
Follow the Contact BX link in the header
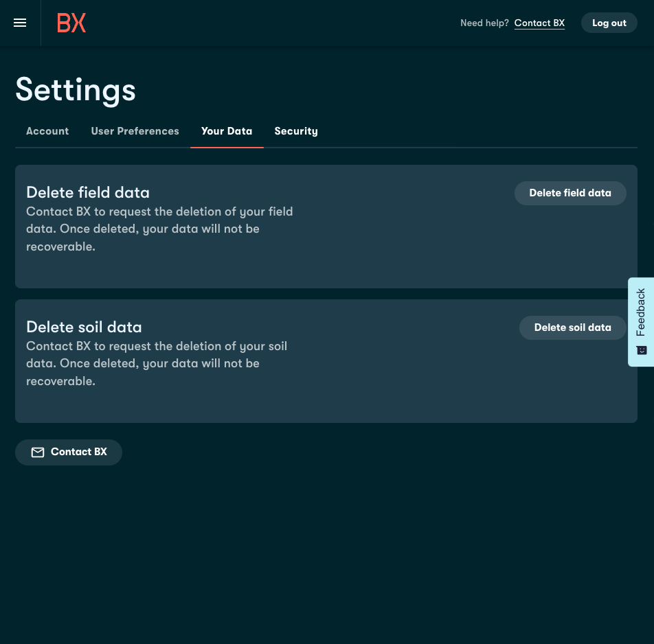539,23
